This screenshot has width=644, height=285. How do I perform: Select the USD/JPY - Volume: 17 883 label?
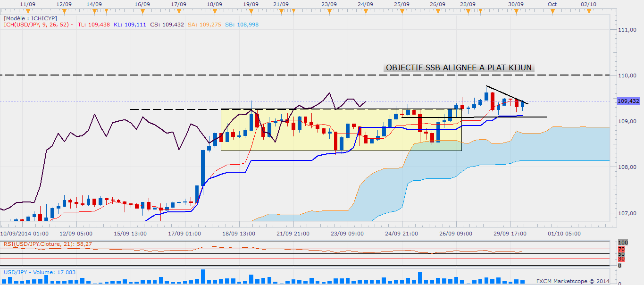tap(39, 272)
